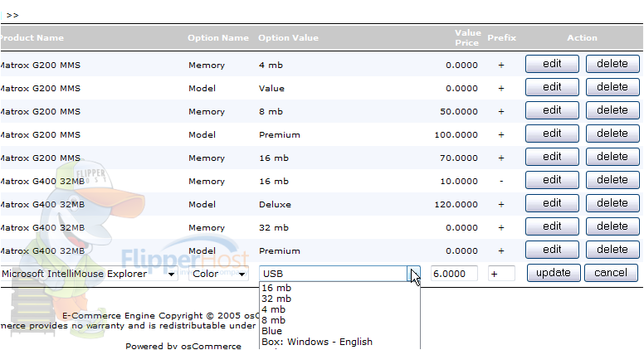This screenshot has height=350, width=644.
Task: Open the Microsoft IntelliMouse Explorer product dropdown
Action: [89, 274]
